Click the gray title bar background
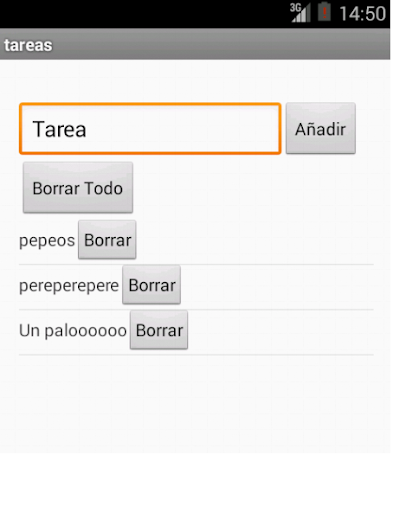This screenshot has width=393, height=512. click(220, 44)
